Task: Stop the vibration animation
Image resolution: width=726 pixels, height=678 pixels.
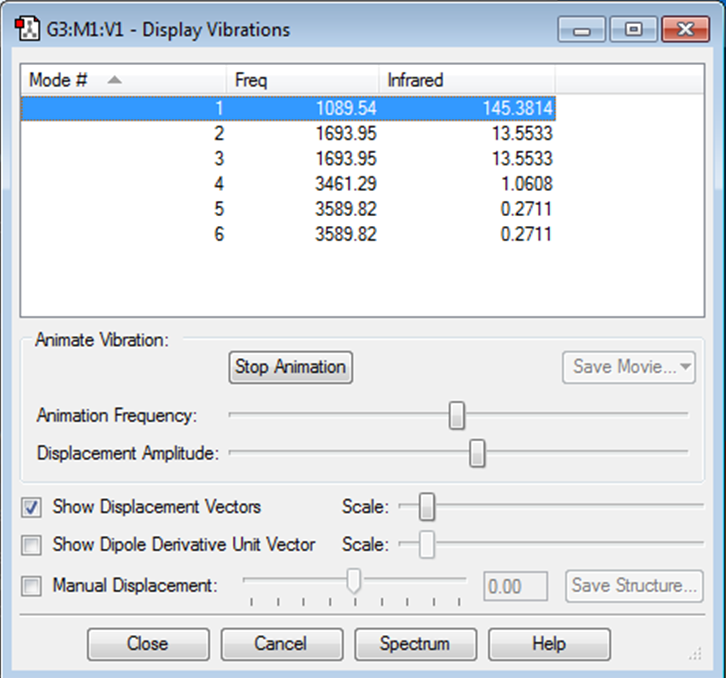Action: coord(291,367)
